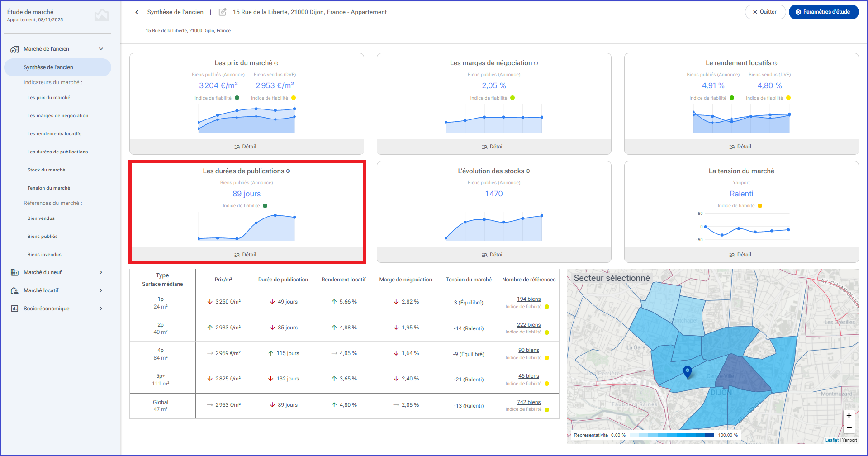Viewport: 868px width, 456px height.
Task: Click the Quitter button
Action: pos(765,12)
